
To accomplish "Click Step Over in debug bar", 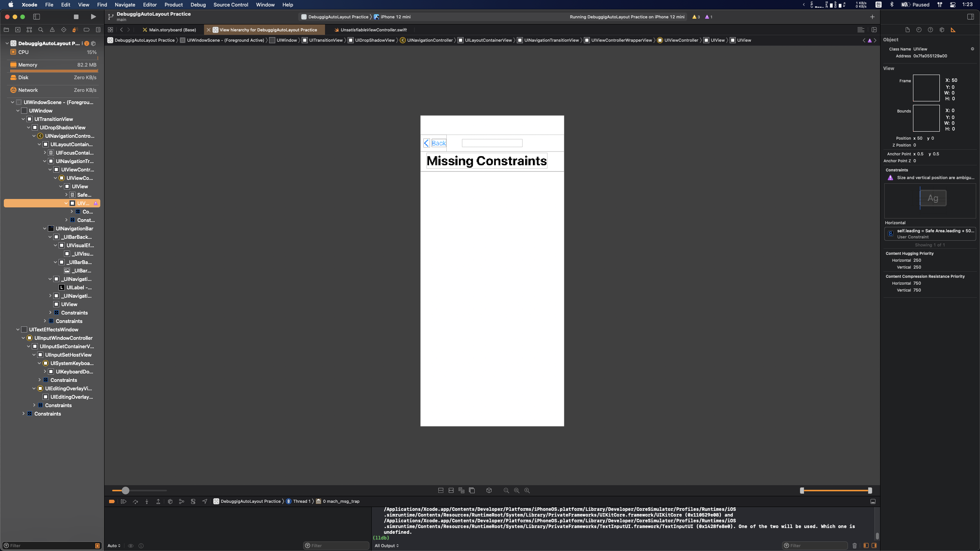I will point(135,501).
